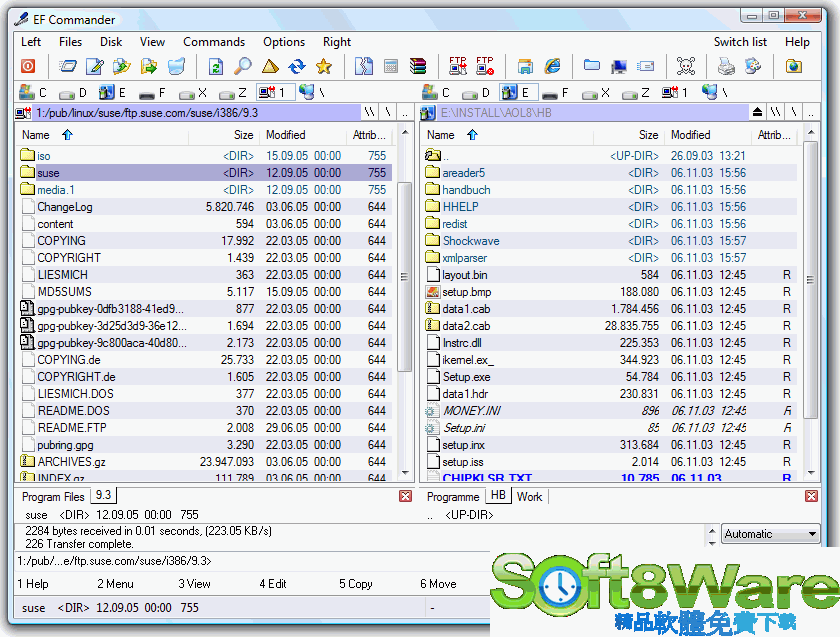Image resolution: width=840 pixels, height=637 pixels.
Task: Open the calculator icon
Action: tap(391, 66)
